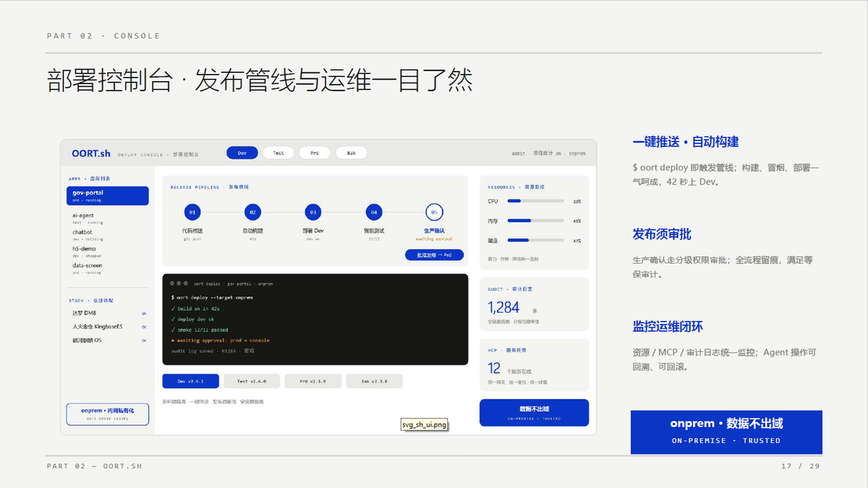Screen dimensions: 868x488
Task: Click the Bak v2.3.8 version button
Action: tap(374, 381)
